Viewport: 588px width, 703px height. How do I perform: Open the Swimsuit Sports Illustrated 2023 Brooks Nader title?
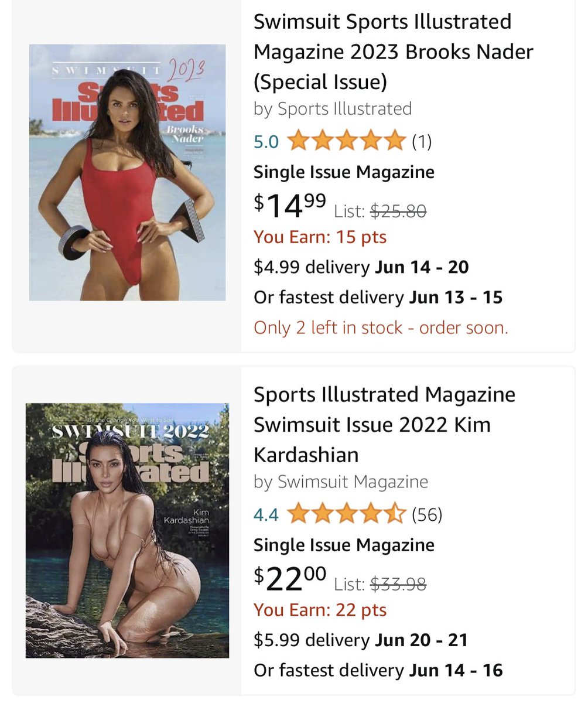(393, 52)
